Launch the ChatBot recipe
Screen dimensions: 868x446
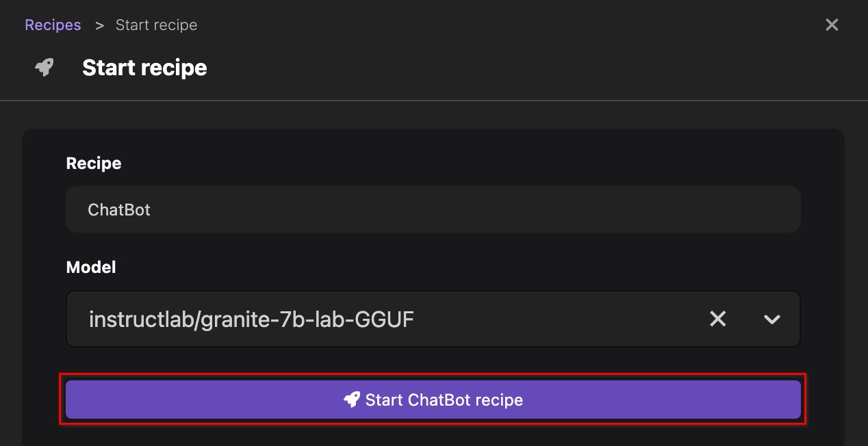(433, 399)
